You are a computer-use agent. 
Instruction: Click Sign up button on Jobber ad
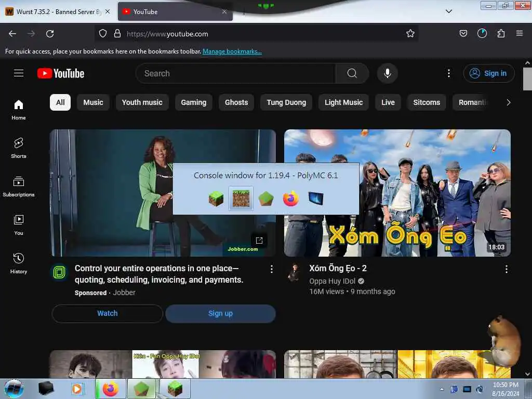(220, 313)
